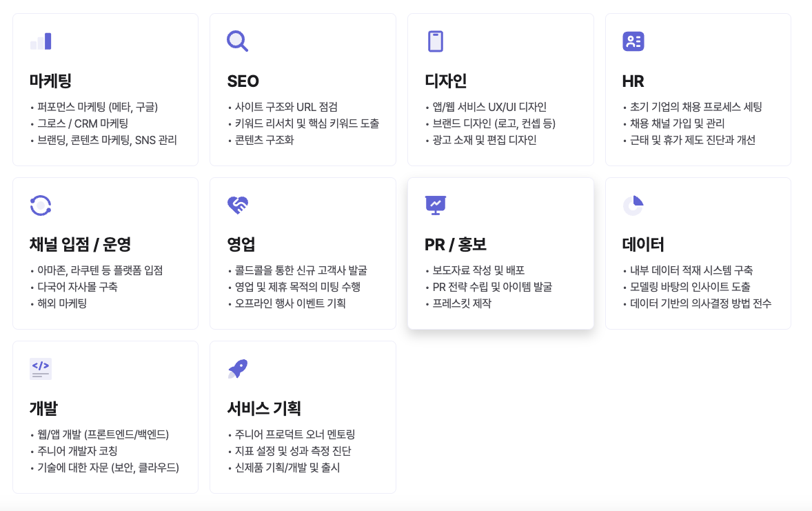Click the SEO magnifying glass icon
Screen dimensions: 812x511
tap(237, 41)
